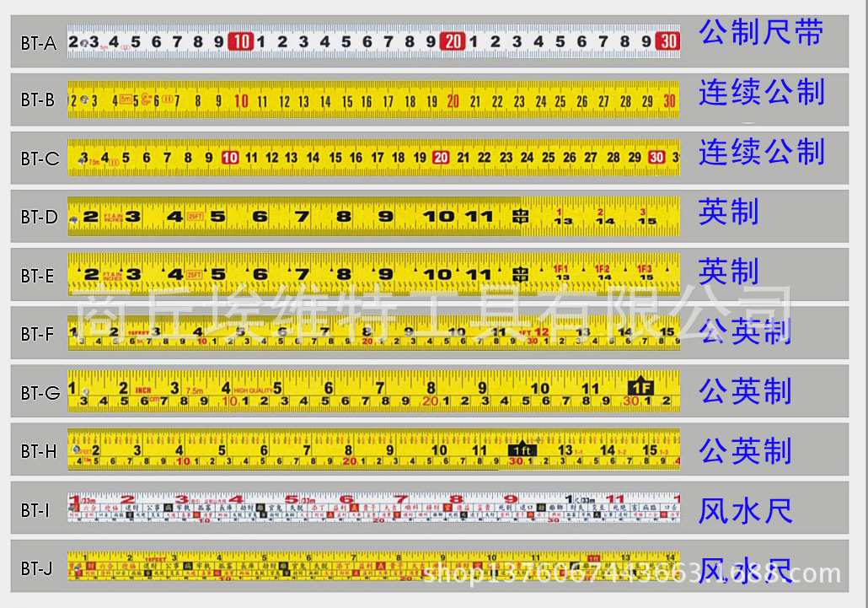Click the foot symbol after 11 on BT-E tape

(521, 275)
